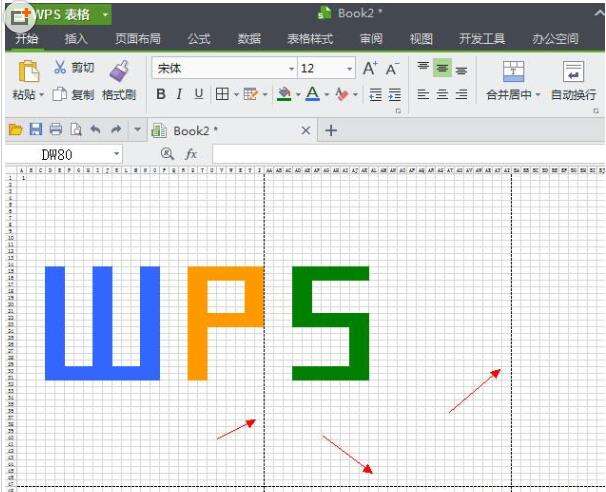Image resolution: width=606 pixels, height=492 pixels.
Task: Click decrease indent icon
Action: tap(375, 94)
